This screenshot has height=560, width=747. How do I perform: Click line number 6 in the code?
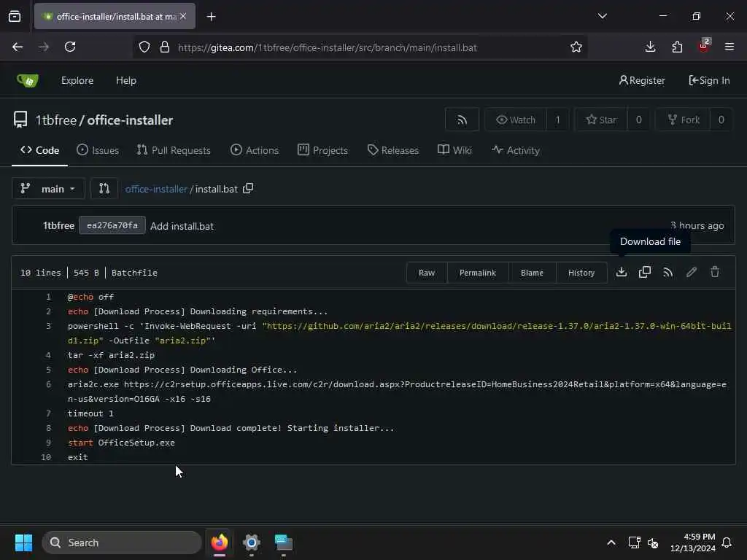point(48,384)
